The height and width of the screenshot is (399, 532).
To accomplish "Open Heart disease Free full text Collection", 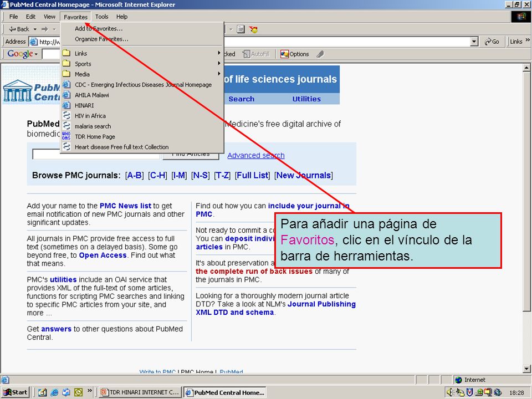I will pyautogui.click(x=142, y=147).
